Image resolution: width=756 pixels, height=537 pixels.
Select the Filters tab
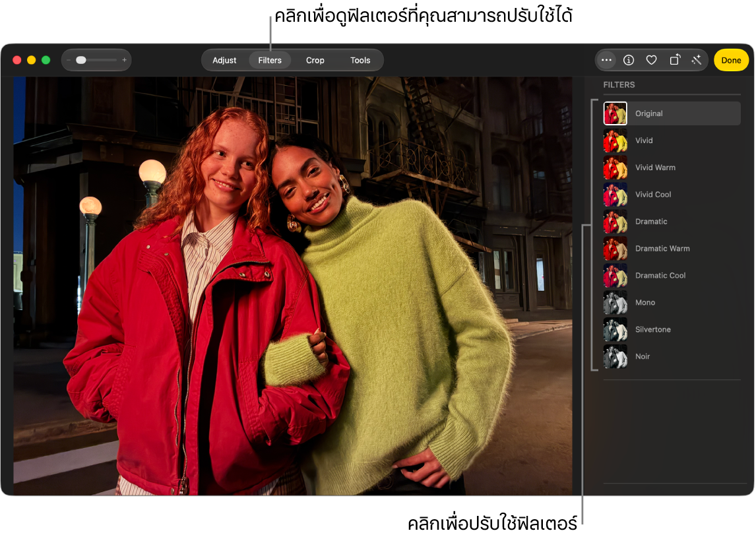(x=270, y=60)
